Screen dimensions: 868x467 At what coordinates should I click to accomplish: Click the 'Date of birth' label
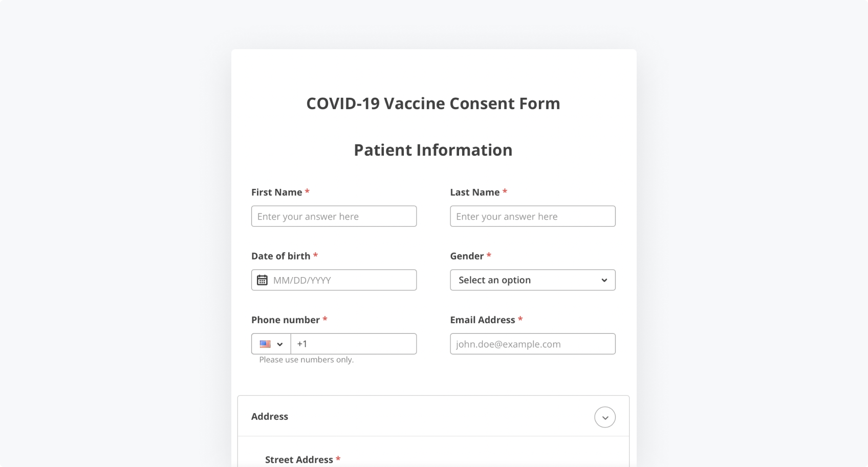coord(281,256)
